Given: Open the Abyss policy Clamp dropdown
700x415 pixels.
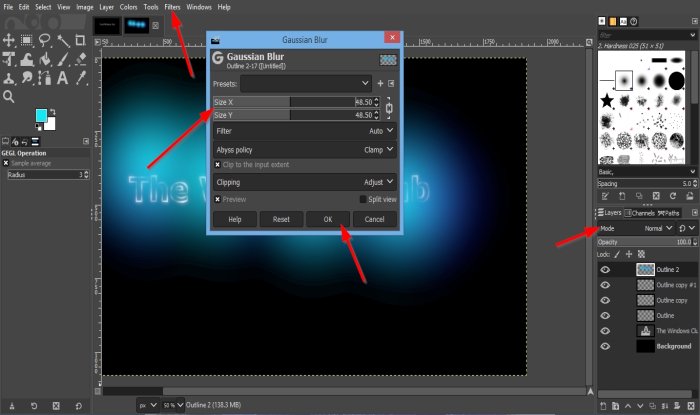Looking at the screenshot, I should tap(305, 150).
